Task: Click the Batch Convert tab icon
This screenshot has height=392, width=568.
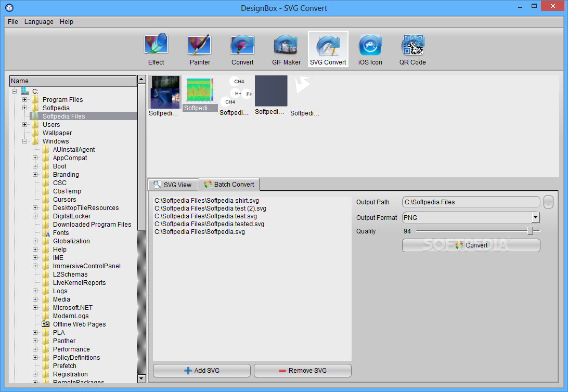Action: click(x=208, y=184)
